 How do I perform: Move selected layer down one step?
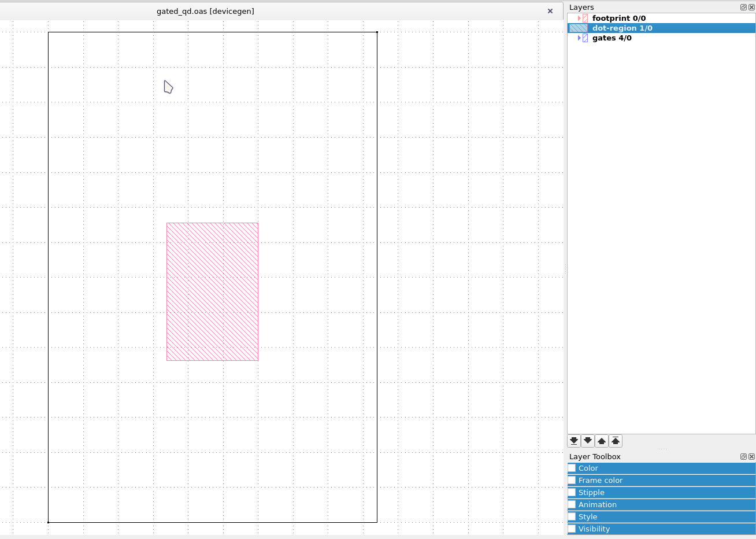pyautogui.click(x=588, y=441)
